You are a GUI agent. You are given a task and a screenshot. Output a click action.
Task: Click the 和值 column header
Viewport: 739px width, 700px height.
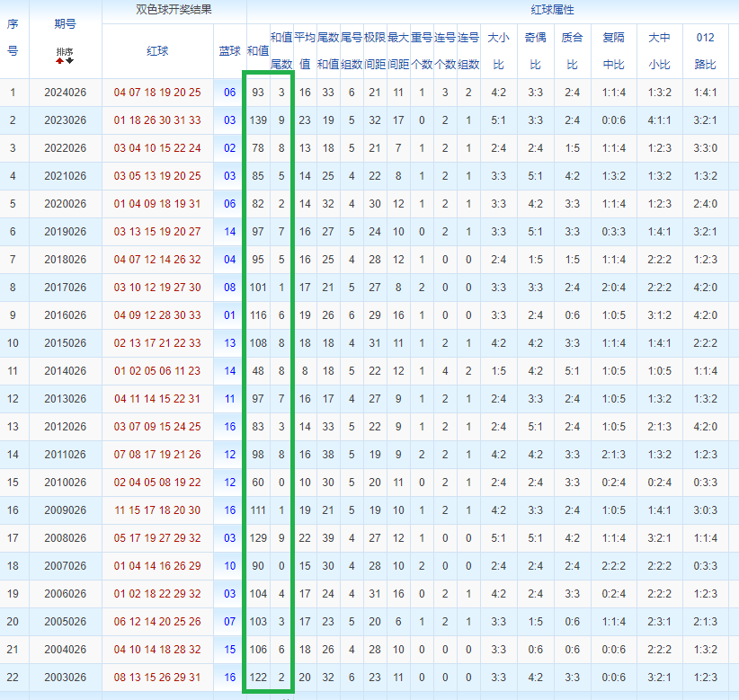(258, 51)
